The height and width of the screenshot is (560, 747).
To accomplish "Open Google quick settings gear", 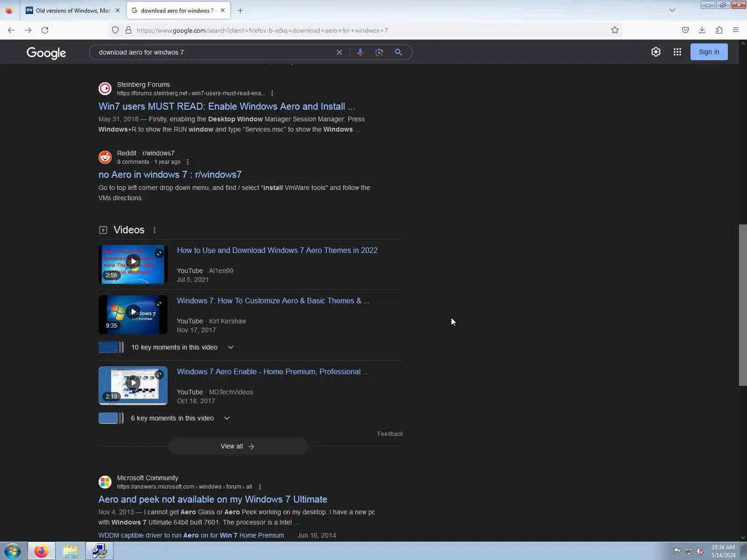I will 656,52.
